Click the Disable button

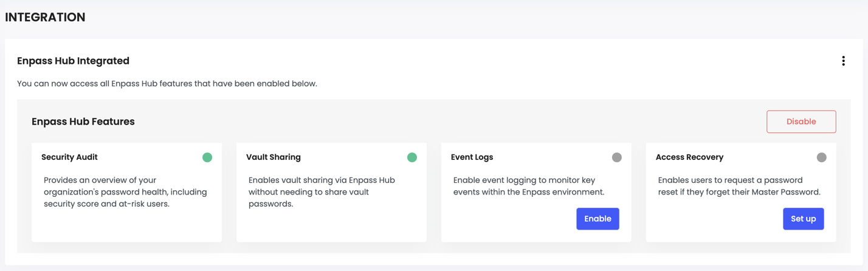coord(801,122)
